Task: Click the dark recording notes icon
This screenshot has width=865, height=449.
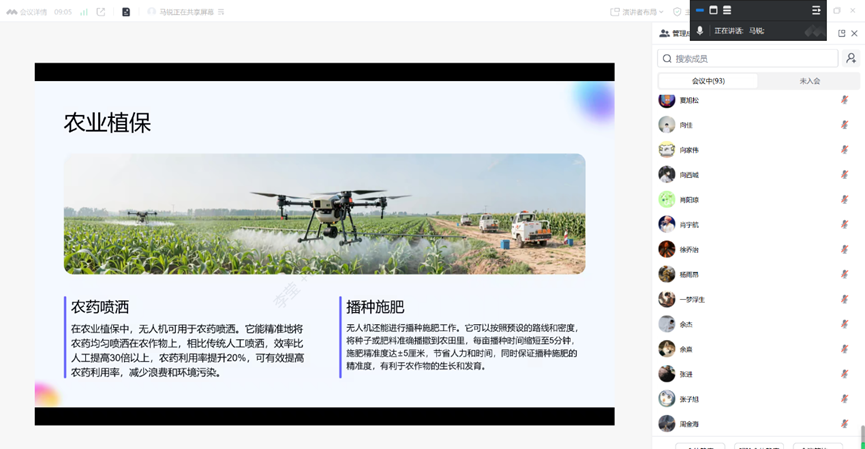Action: pos(126,12)
